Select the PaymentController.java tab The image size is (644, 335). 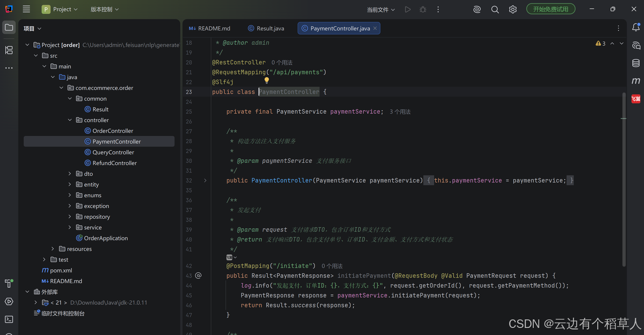click(339, 29)
